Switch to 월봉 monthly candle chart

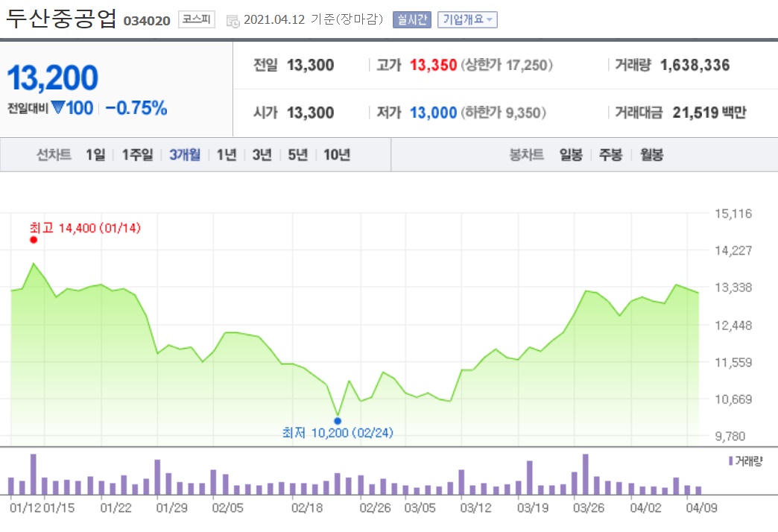tap(651, 155)
